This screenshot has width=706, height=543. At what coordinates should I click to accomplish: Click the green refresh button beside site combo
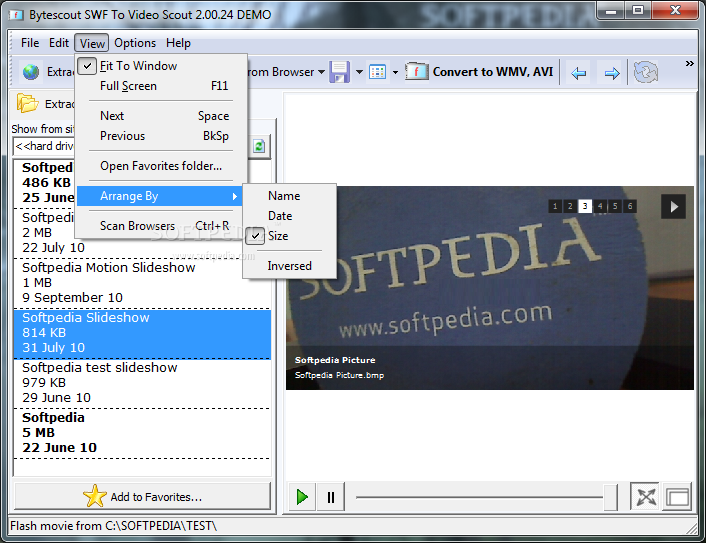(x=259, y=146)
